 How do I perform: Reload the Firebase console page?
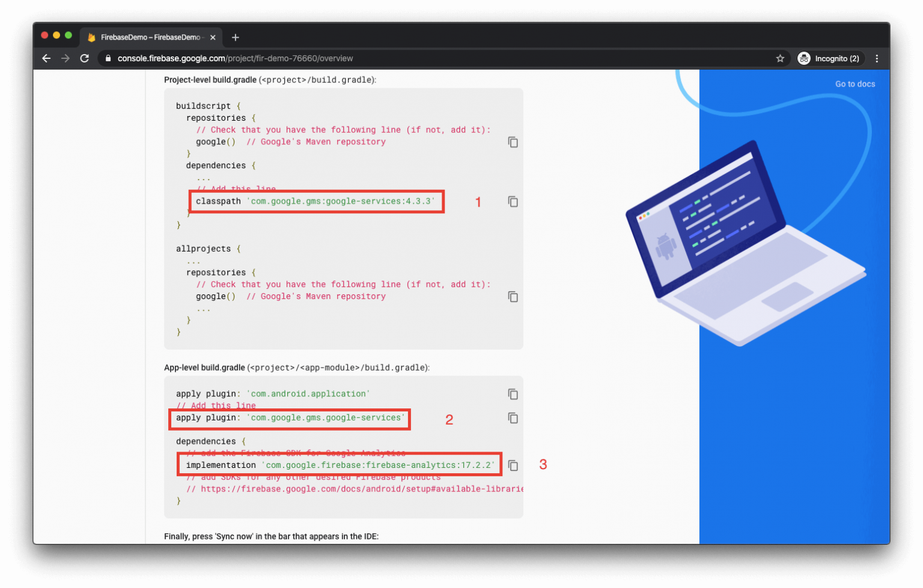85,58
